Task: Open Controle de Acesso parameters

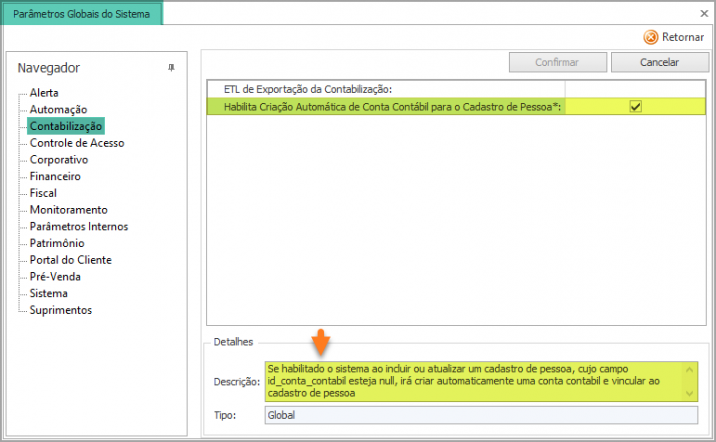Action: [77, 143]
